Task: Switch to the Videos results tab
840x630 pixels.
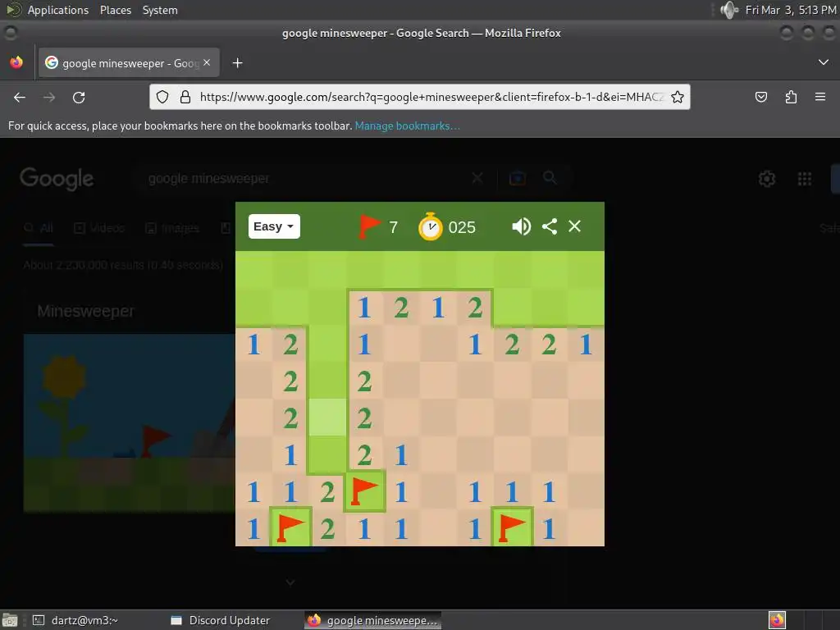Action: tap(99, 228)
